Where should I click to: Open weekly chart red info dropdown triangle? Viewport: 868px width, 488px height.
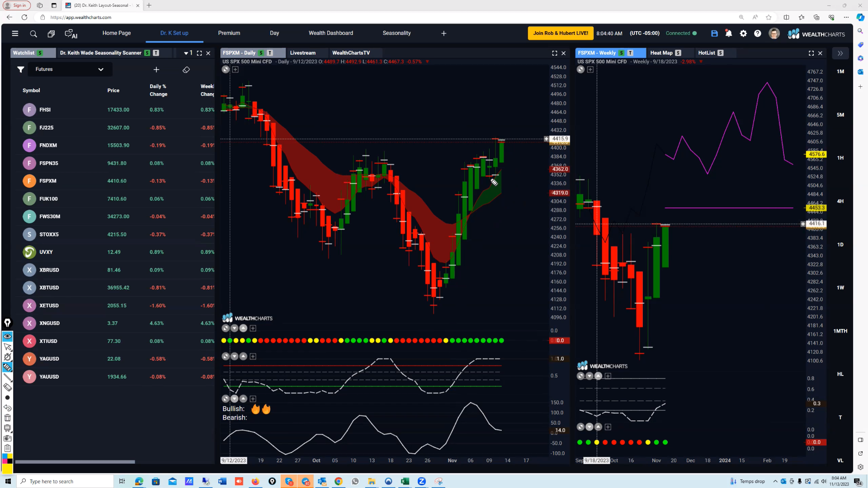pyautogui.click(x=701, y=62)
